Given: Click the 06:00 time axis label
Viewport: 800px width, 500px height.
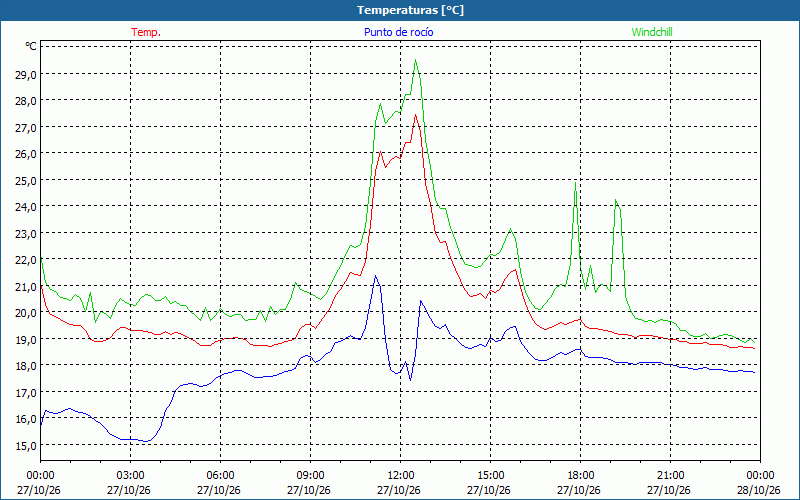Looking at the screenshot, I should click(220, 476).
